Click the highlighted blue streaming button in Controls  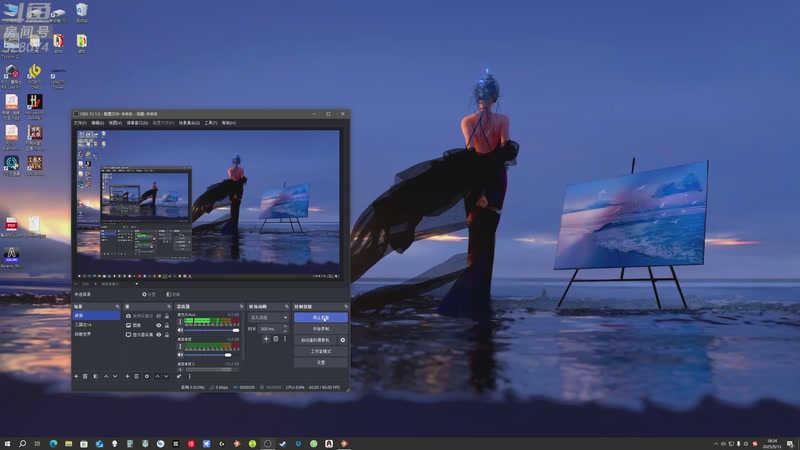(x=321, y=317)
